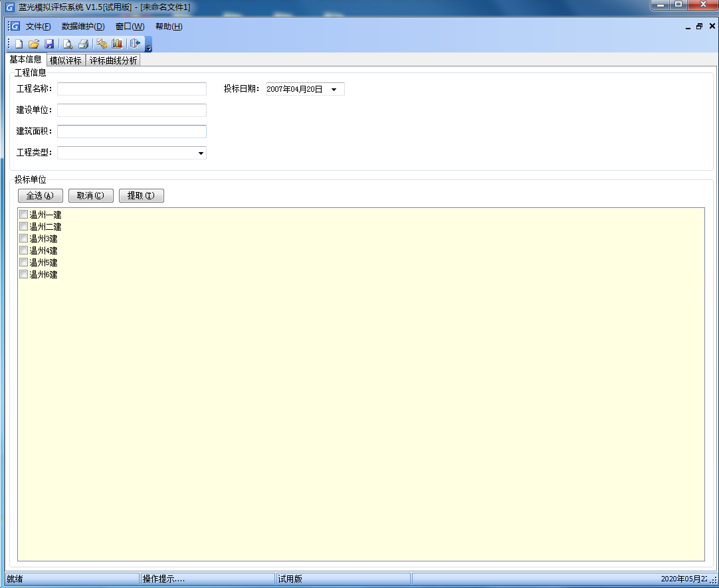Switch to the 模拟评标 tab
This screenshot has width=719, height=588.
pos(66,60)
